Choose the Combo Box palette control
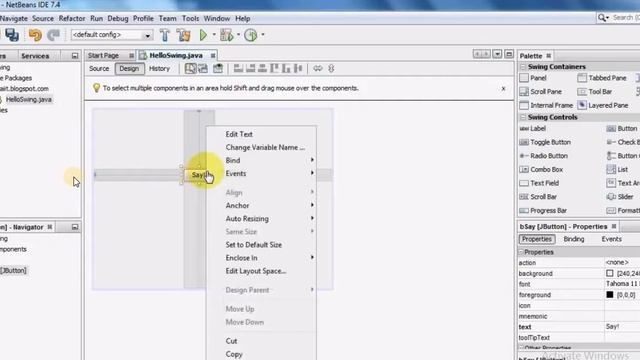Image resolution: width=640 pixels, height=360 pixels. tap(541, 169)
